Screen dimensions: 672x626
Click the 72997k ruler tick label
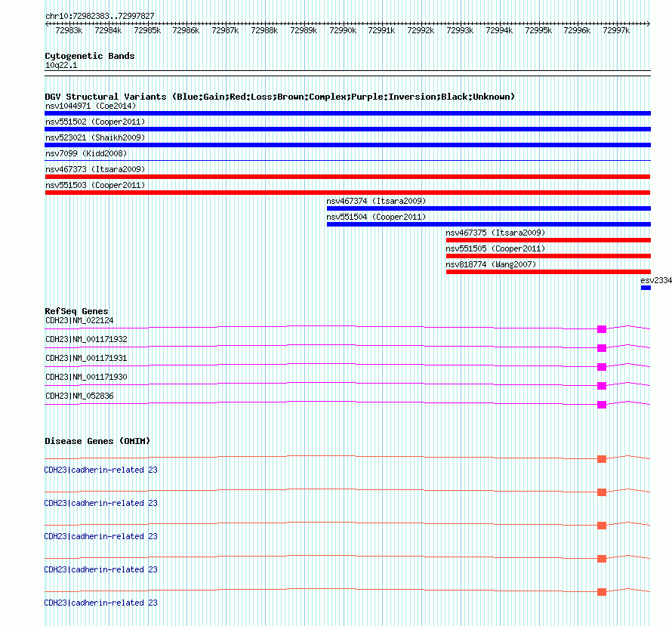(x=616, y=30)
